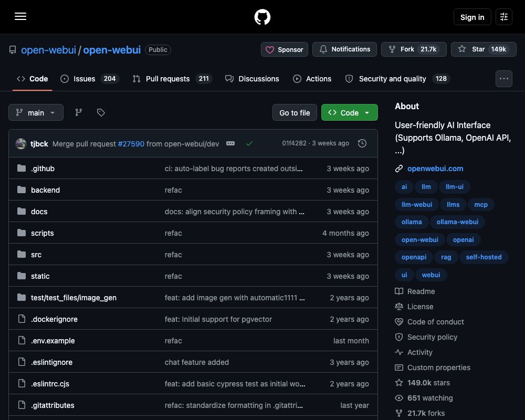Image resolution: width=525 pixels, height=420 pixels.
Task: Click the tags icon
Action: coord(101,112)
